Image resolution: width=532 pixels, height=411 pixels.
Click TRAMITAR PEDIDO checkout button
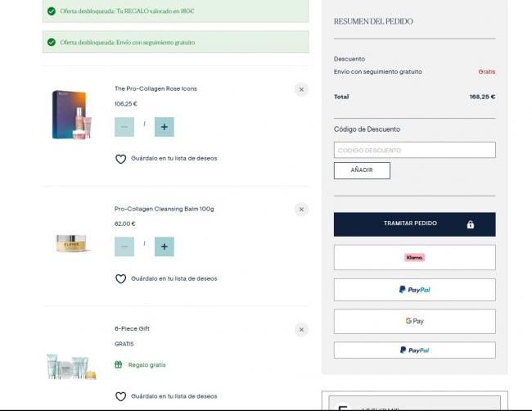point(415,224)
